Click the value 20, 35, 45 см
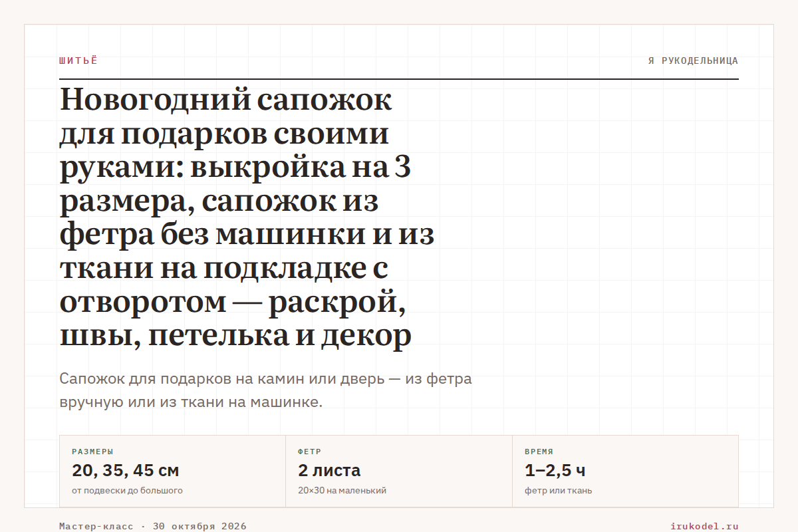The height and width of the screenshot is (532, 798). coord(126,471)
